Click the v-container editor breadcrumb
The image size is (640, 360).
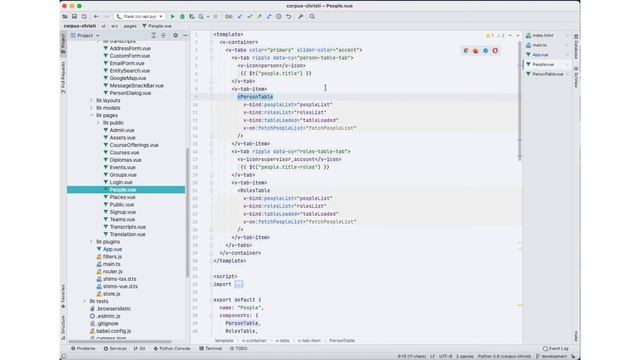[254, 340]
